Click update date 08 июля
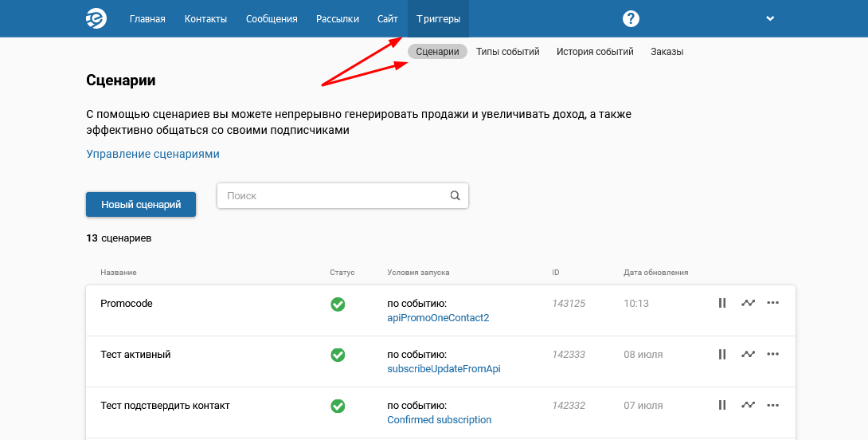 point(643,355)
